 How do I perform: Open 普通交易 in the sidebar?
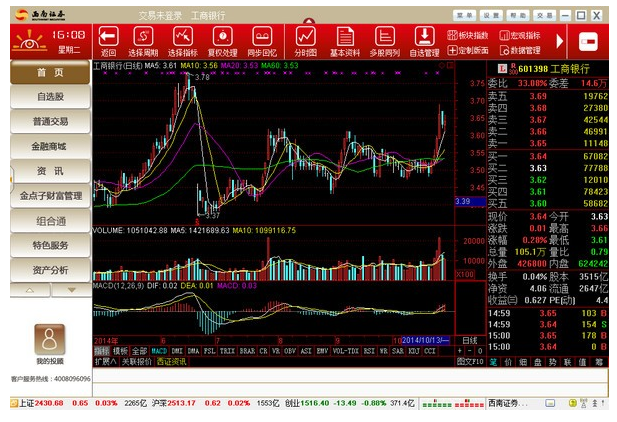(50, 122)
